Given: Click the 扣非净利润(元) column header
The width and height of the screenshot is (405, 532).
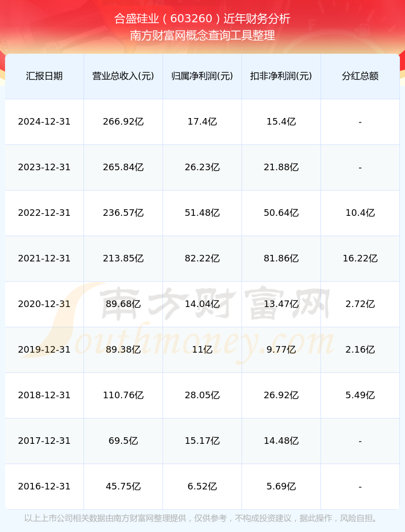Looking at the screenshot, I should [x=281, y=76].
